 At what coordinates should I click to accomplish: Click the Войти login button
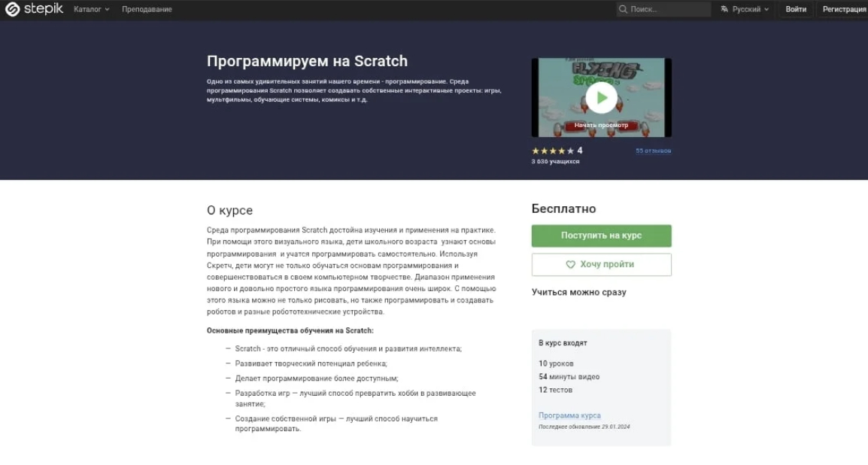pyautogui.click(x=796, y=10)
